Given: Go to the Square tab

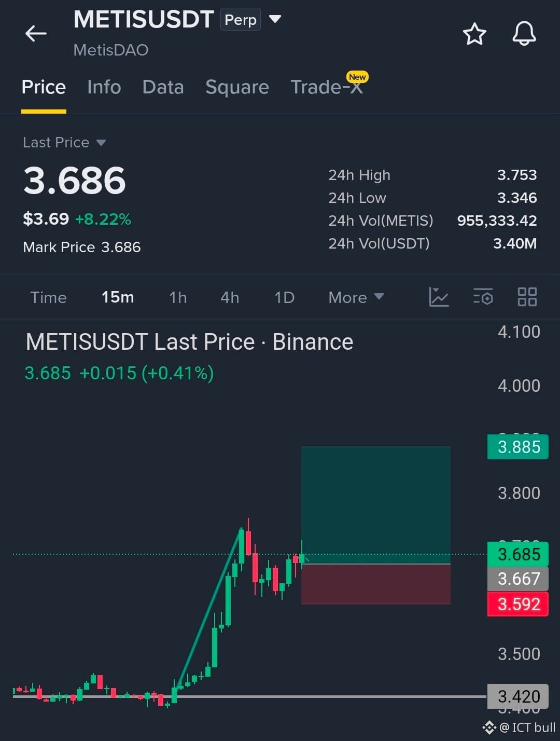Looking at the screenshot, I should (237, 87).
